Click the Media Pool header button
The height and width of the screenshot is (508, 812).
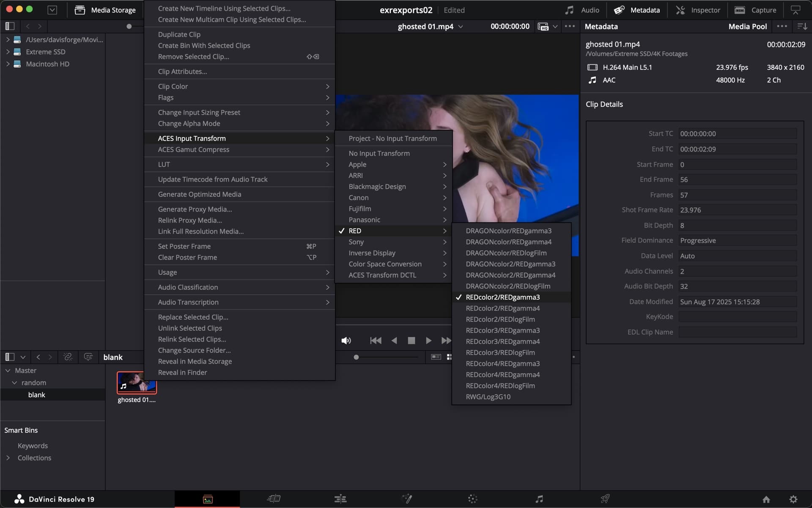[x=747, y=26]
